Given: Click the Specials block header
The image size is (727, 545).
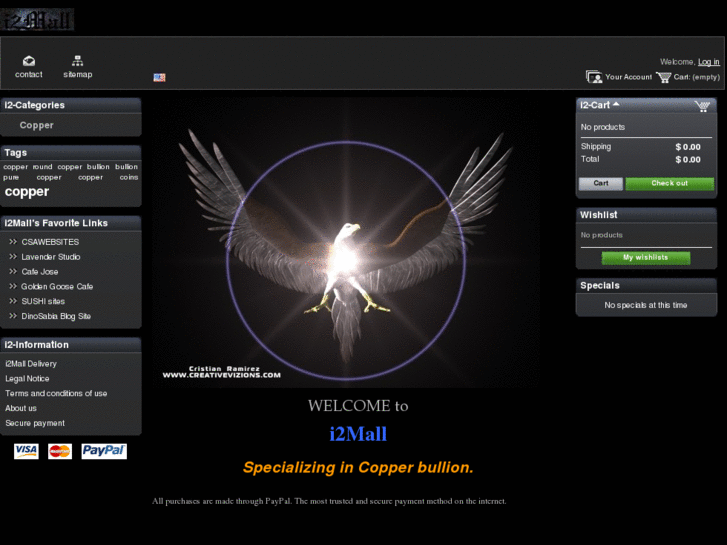Looking at the screenshot, I should point(646,285).
